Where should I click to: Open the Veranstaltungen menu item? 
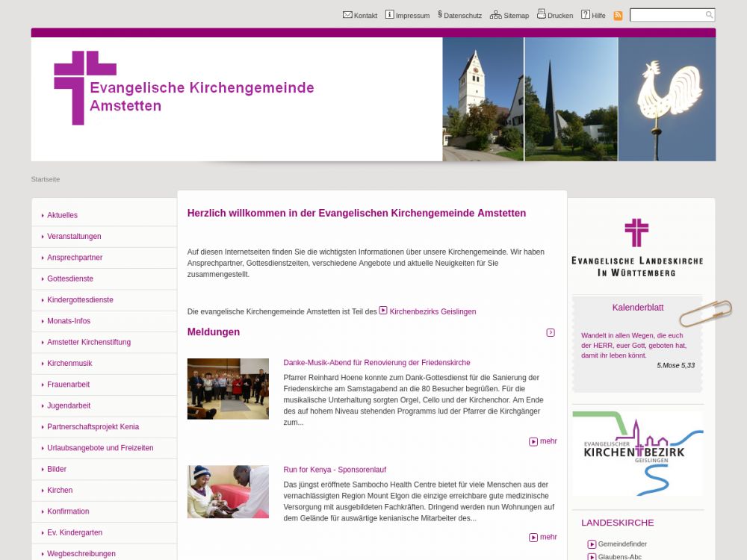click(x=74, y=237)
